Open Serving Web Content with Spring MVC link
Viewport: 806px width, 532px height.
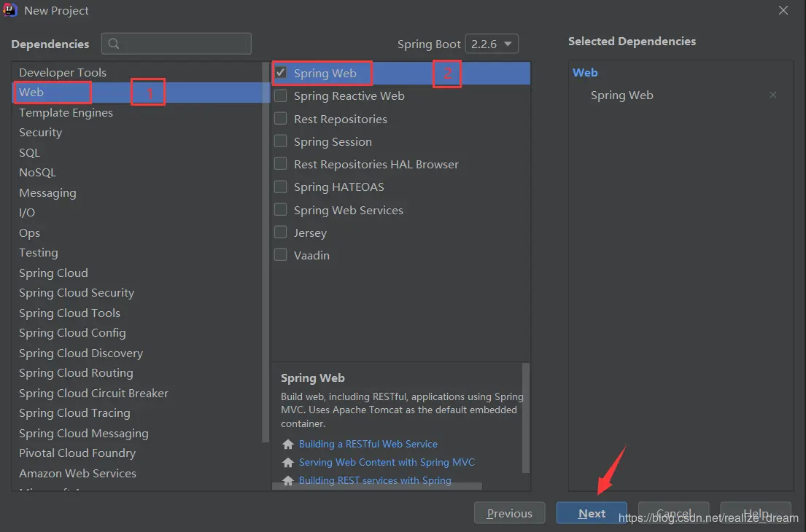[x=387, y=462]
